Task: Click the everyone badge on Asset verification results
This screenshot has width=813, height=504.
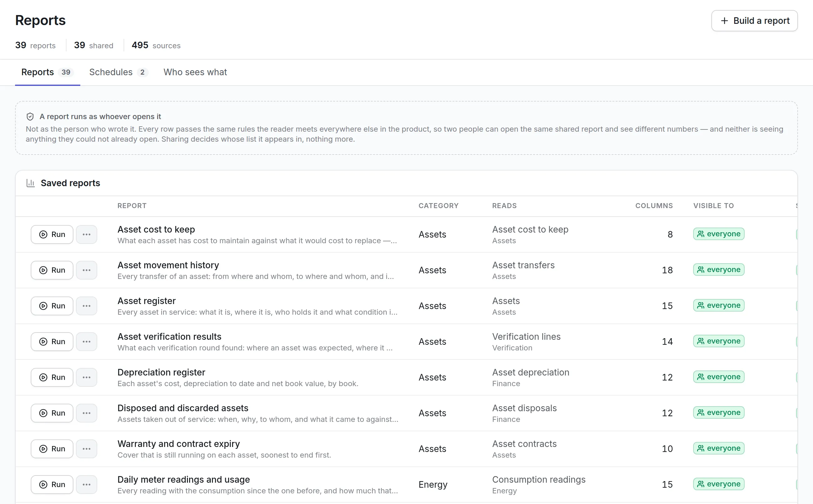Action: tap(719, 341)
